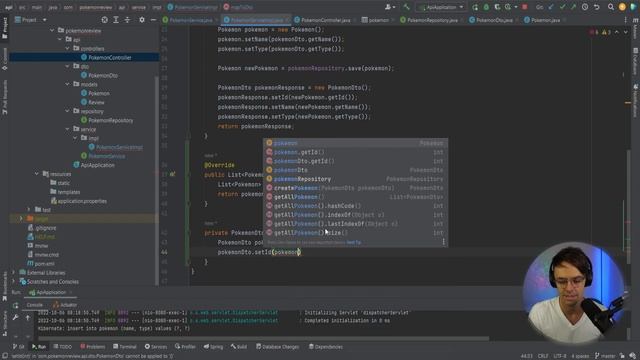Click the wrench icon in Run panel
640x360 pixels.
point(16,317)
